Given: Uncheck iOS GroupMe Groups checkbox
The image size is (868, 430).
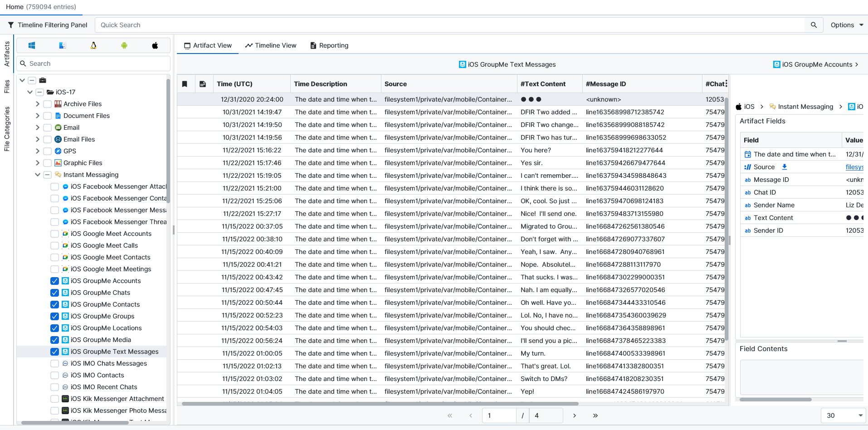Looking at the screenshot, I should (x=54, y=316).
